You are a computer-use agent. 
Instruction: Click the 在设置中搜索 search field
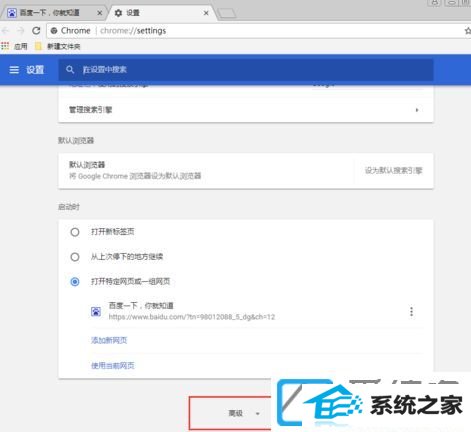coord(246,70)
